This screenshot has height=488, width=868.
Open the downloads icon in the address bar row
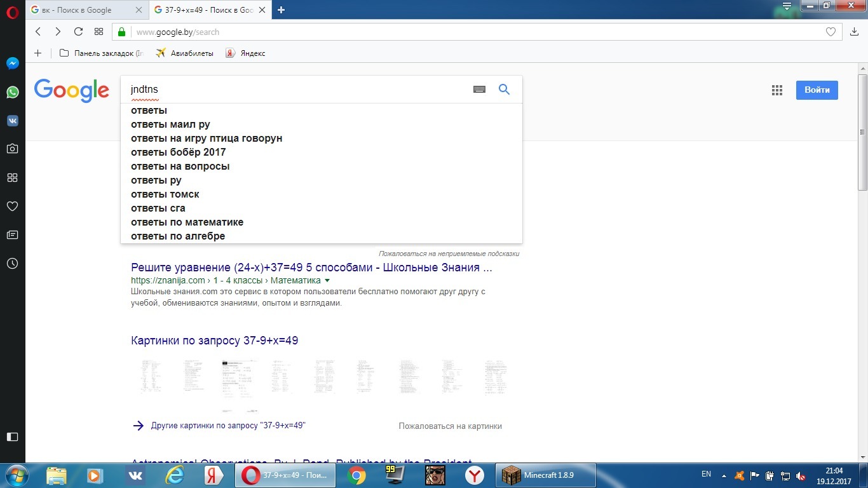point(854,32)
